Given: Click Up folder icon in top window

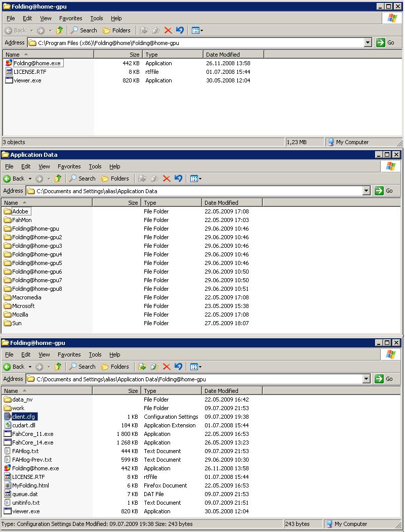Looking at the screenshot, I should [x=59, y=30].
